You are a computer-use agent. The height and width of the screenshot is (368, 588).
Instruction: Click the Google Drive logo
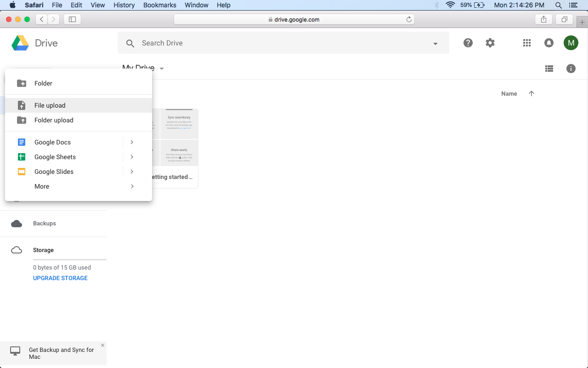tap(20, 43)
